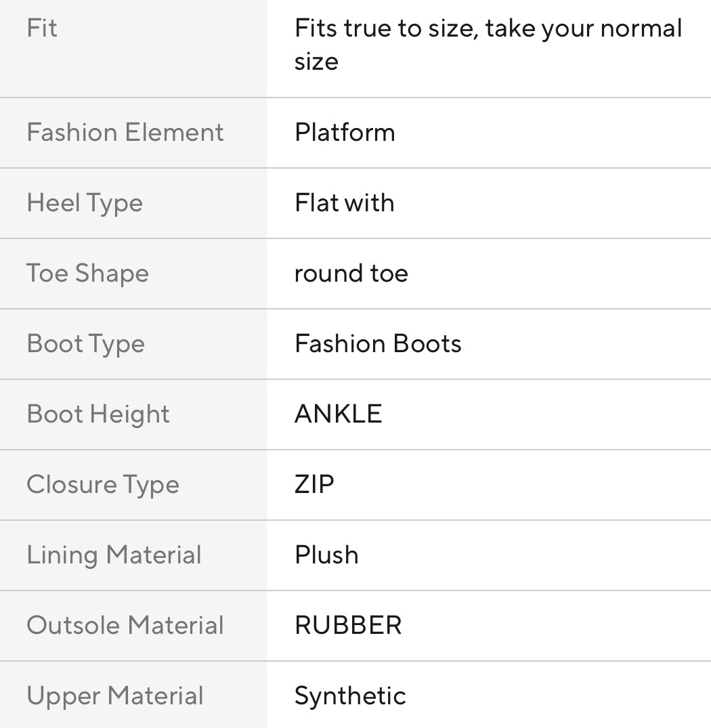Select the "Plush" lining value
Viewport: 711px width, 728px height.
pos(326,555)
